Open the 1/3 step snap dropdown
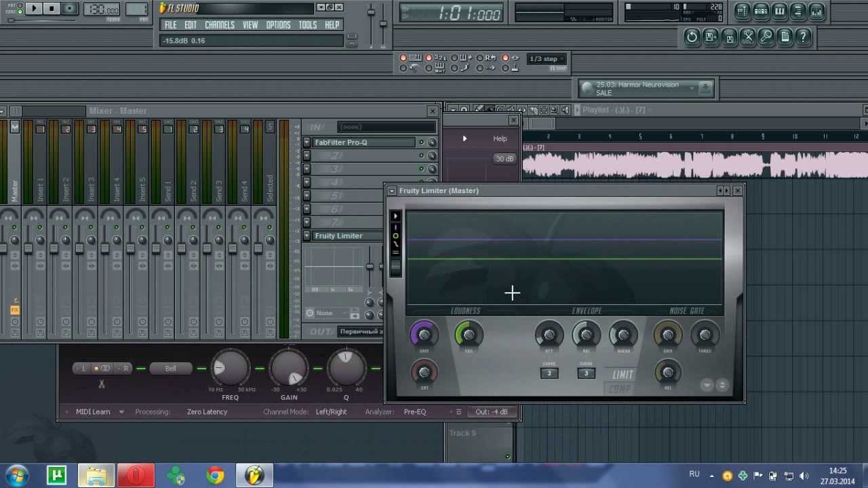Image resolution: width=868 pixels, height=488 pixels. coord(547,59)
